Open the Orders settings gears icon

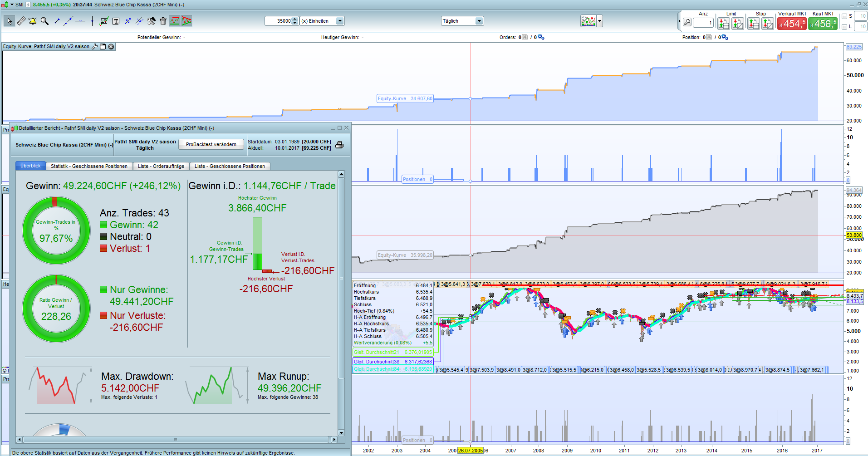coord(541,37)
